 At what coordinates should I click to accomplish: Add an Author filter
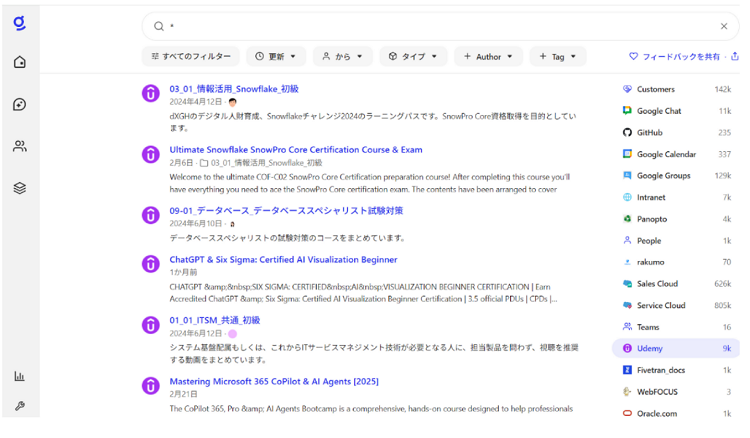point(488,57)
